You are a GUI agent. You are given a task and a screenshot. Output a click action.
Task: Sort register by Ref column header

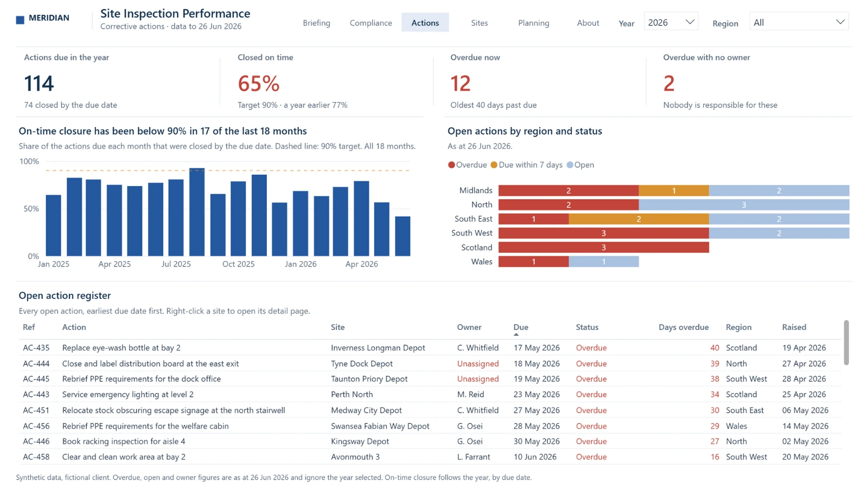pos(29,327)
